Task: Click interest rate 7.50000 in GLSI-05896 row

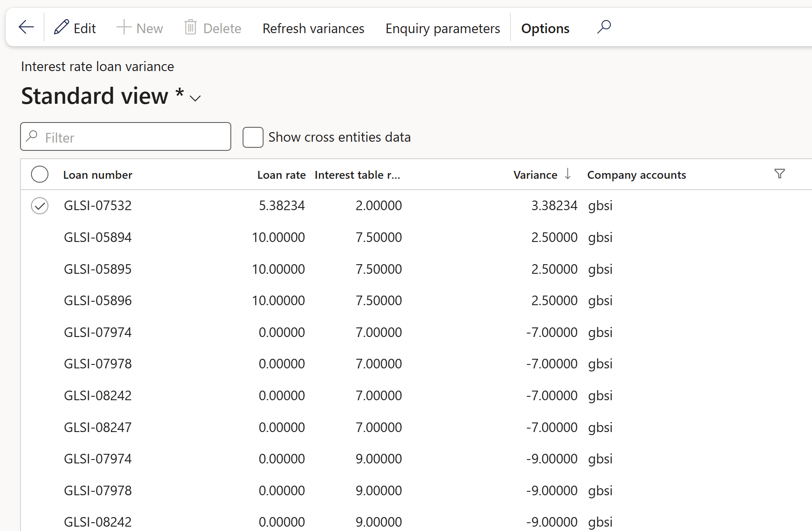Action: click(379, 300)
